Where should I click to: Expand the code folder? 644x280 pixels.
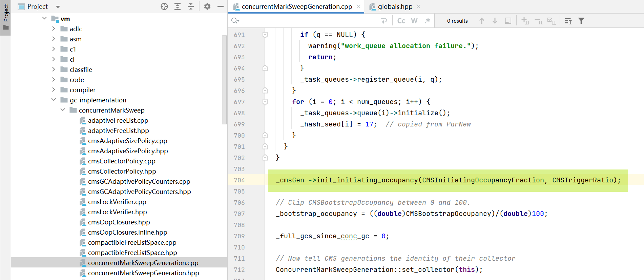point(54,80)
